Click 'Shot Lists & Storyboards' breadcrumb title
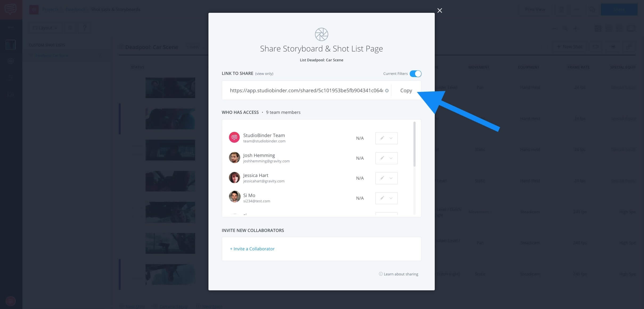This screenshot has width=644, height=309. [x=116, y=10]
